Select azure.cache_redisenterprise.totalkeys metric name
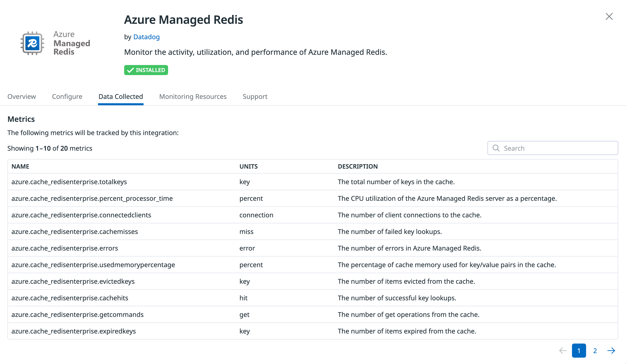The height and width of the screenshot is (364, 626). click(x=69, y=182)
